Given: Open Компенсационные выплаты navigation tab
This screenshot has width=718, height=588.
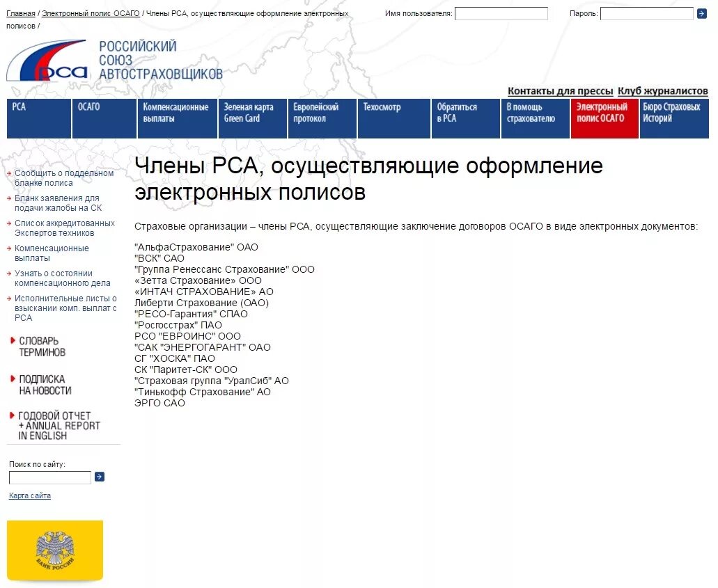Looking at the screenshot, I should (178, 118).
